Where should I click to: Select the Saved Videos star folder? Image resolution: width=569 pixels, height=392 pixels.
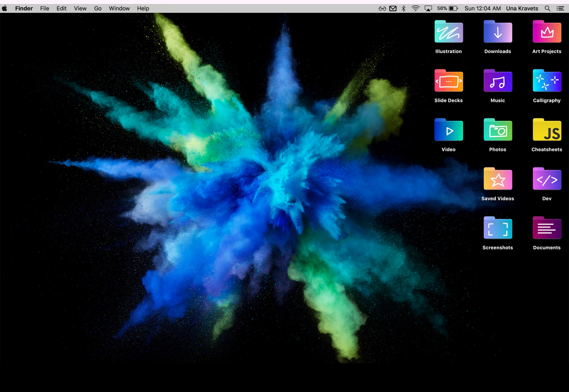pyautogui.click(x=498, y=179)
